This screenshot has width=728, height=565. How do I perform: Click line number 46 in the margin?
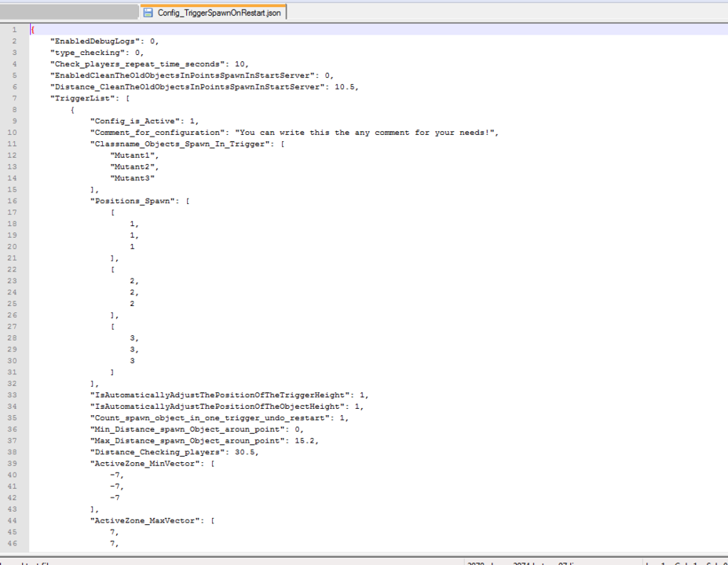tap(12, 544)
